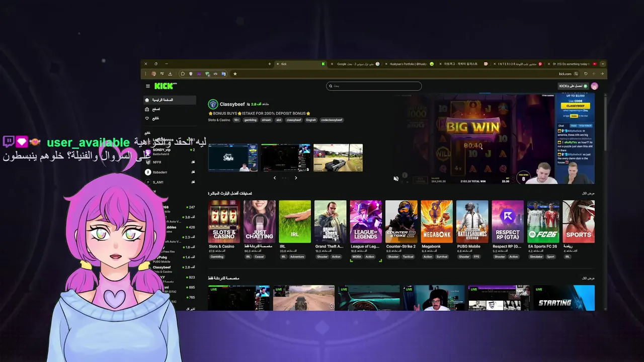Select the 'gambling' tag
Screen dimensions: 644x362
tap(250, 120)
